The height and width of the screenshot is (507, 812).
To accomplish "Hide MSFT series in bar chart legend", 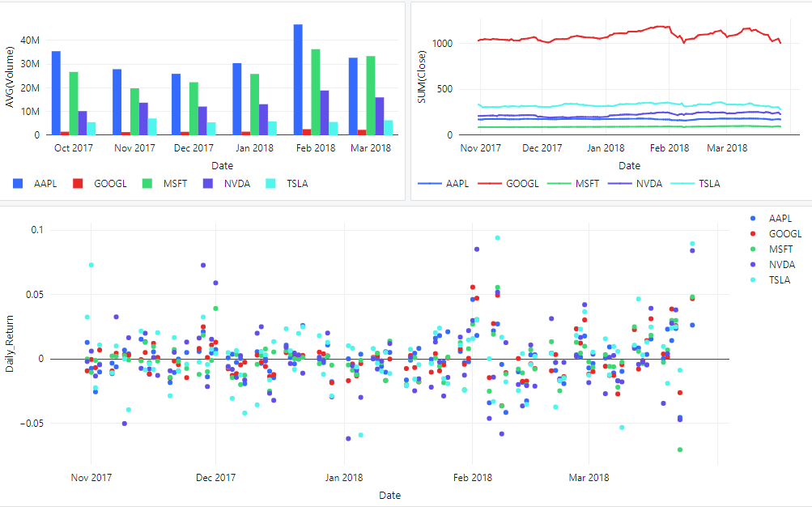I will [164, 183].
